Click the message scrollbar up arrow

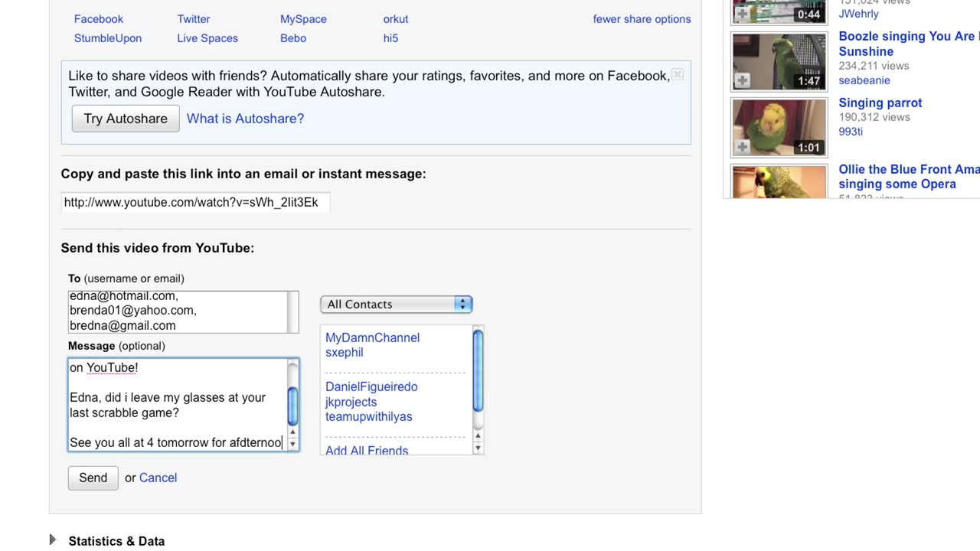292,432
